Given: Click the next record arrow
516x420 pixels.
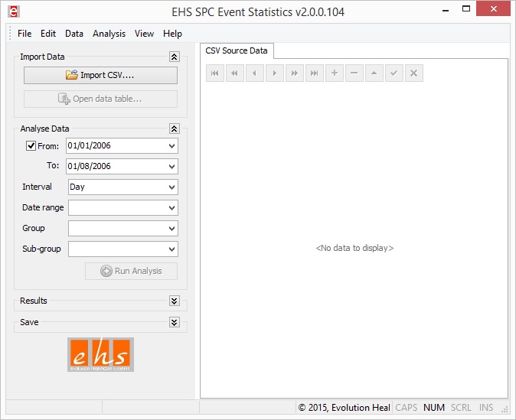Looking at the screenshot, I should tap(275, 73).
